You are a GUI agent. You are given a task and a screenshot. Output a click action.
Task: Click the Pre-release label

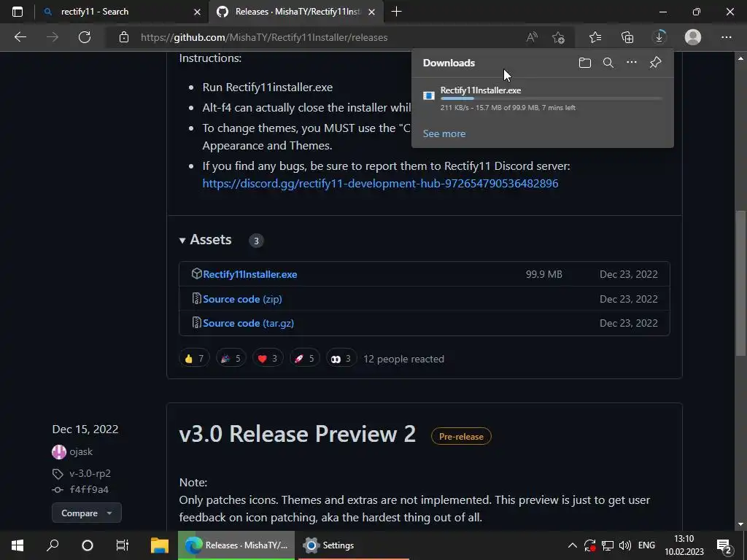[x=461, y=436]
